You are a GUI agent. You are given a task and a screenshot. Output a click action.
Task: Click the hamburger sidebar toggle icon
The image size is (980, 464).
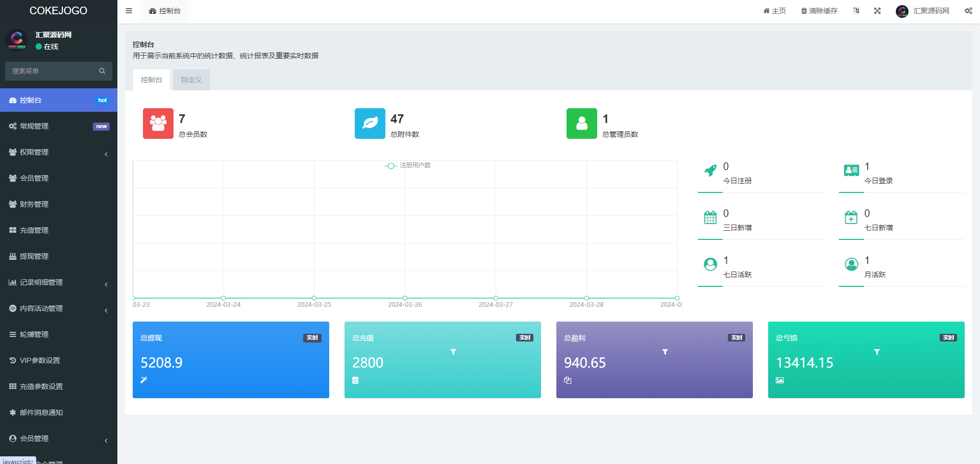point(129,11)
